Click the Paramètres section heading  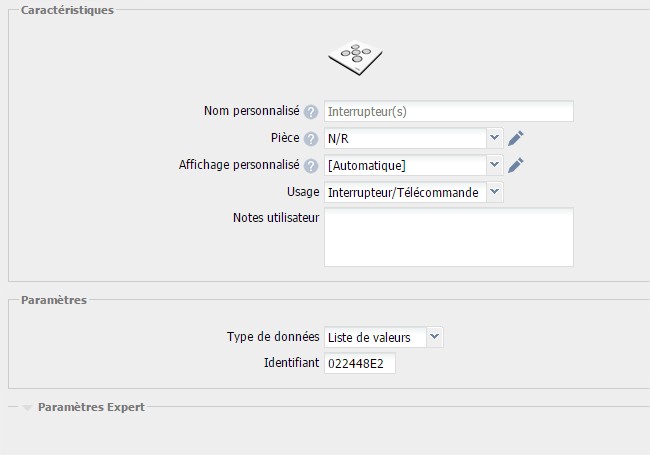click(54, 300)
